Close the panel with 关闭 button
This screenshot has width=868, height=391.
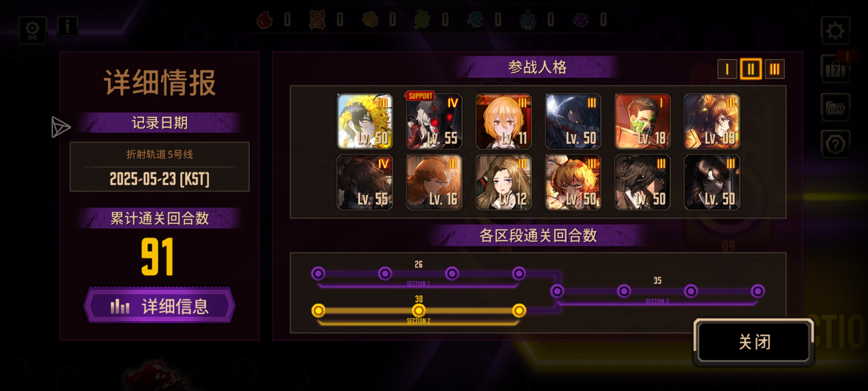point(754,342)
